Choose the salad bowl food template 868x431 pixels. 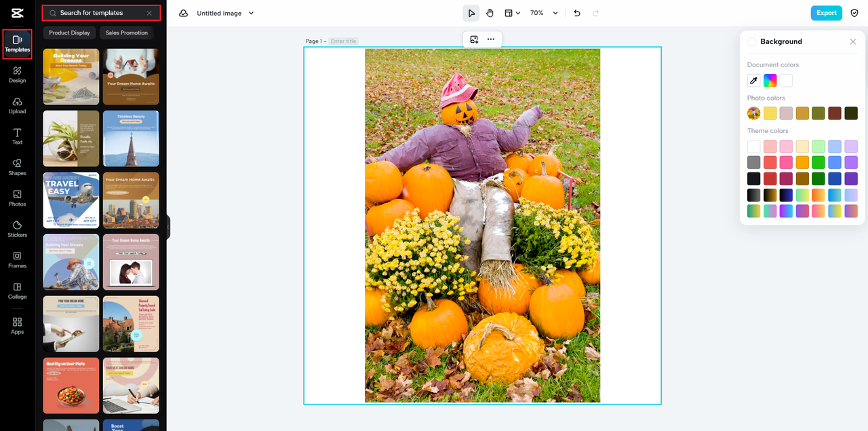pos(71,386)
